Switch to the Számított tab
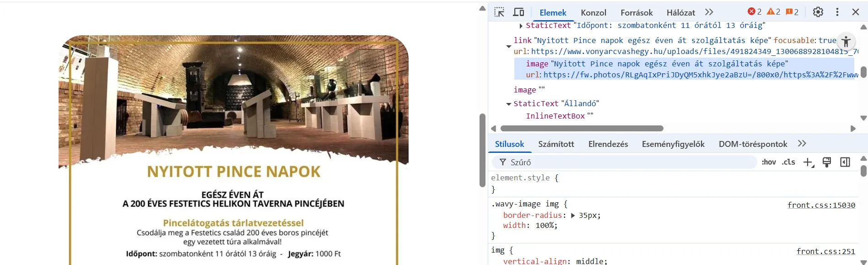Screen dimensions: 868x265 tap(556, 144)
